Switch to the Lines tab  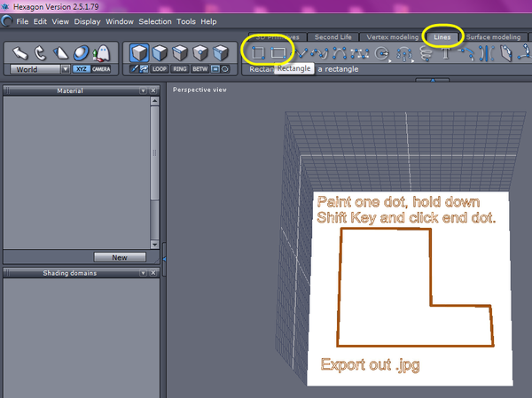pos(442,37)
